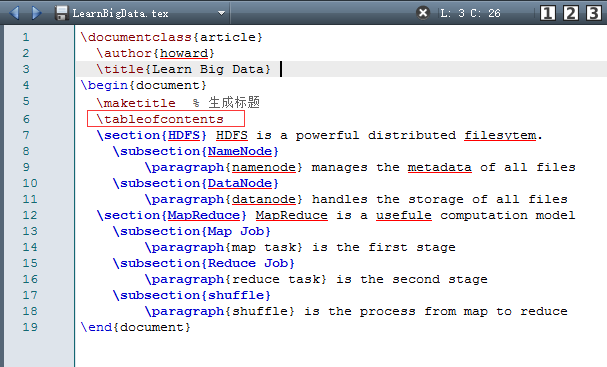Screen dimensions: 607x367
Task: Click the misspelled word usefule
Action: click(404, 215)
